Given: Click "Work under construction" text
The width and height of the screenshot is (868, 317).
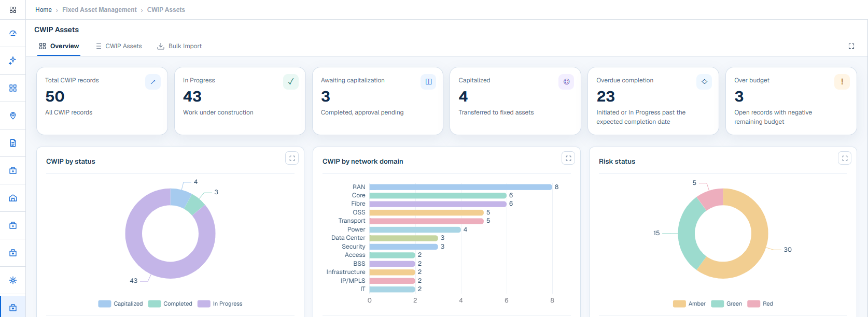Looking at the screenshot, I should 218,112.
